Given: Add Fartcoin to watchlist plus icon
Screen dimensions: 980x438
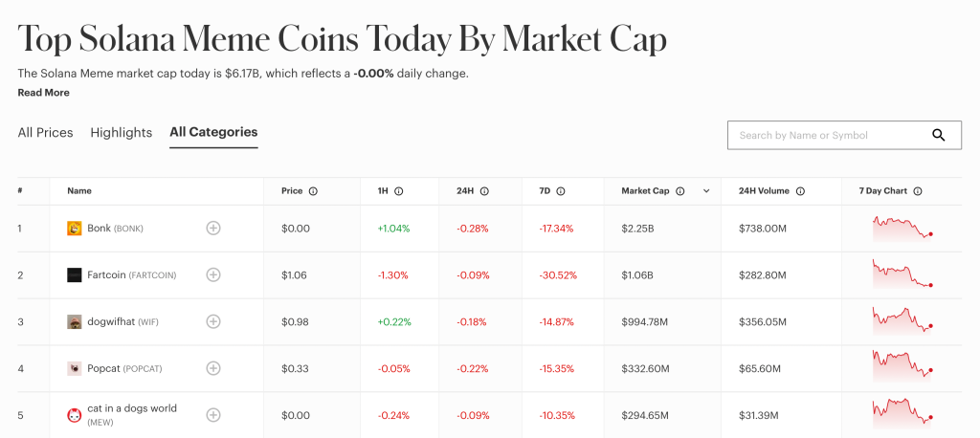Looking at the screenshot, I should (213, 275).
